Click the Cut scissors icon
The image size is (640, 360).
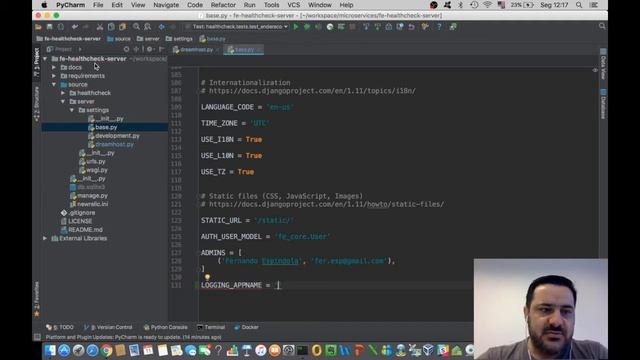point(100,27)
